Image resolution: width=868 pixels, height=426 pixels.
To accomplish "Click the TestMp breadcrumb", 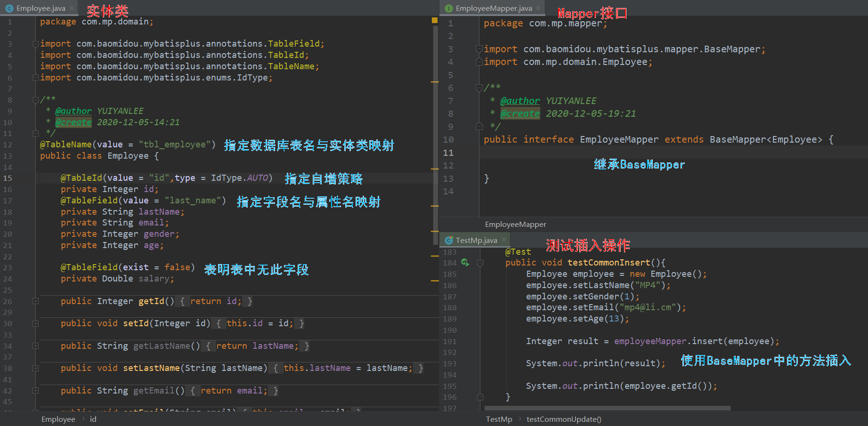I will 499,419.
